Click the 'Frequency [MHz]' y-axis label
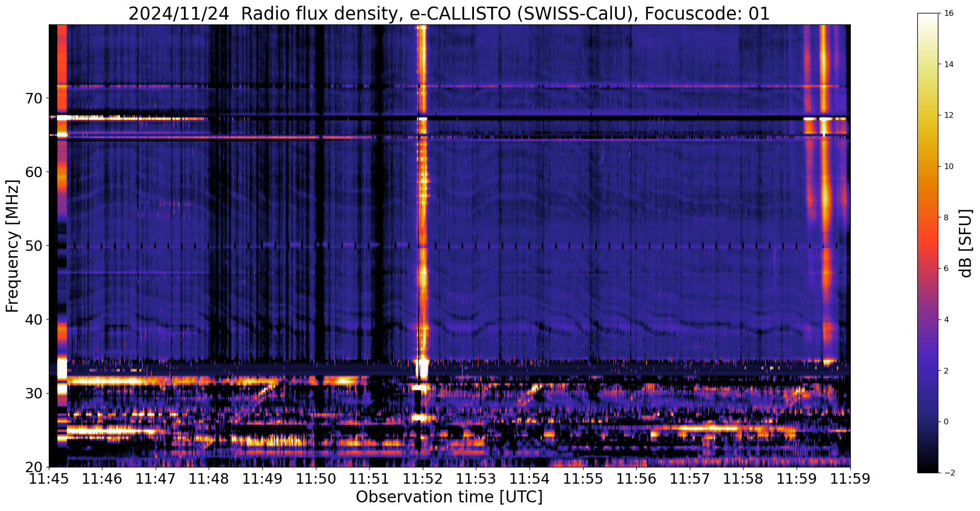The image size is (980, 511). click(12, 246)
